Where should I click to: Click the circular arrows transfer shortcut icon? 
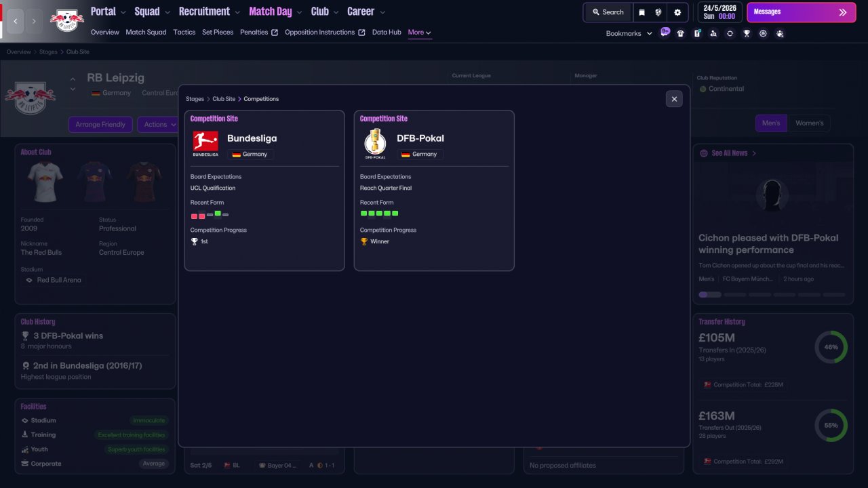[x=730, y=33]
